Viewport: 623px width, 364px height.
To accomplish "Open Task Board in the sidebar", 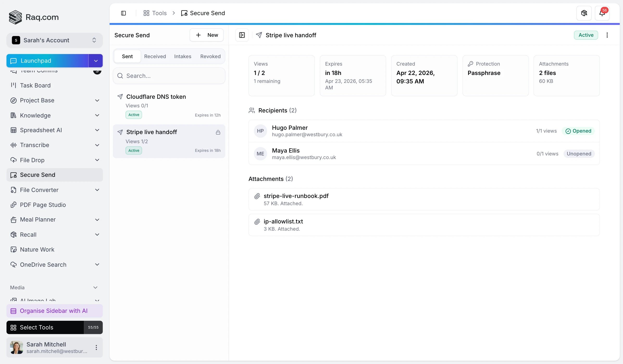I will click(35, 85).
